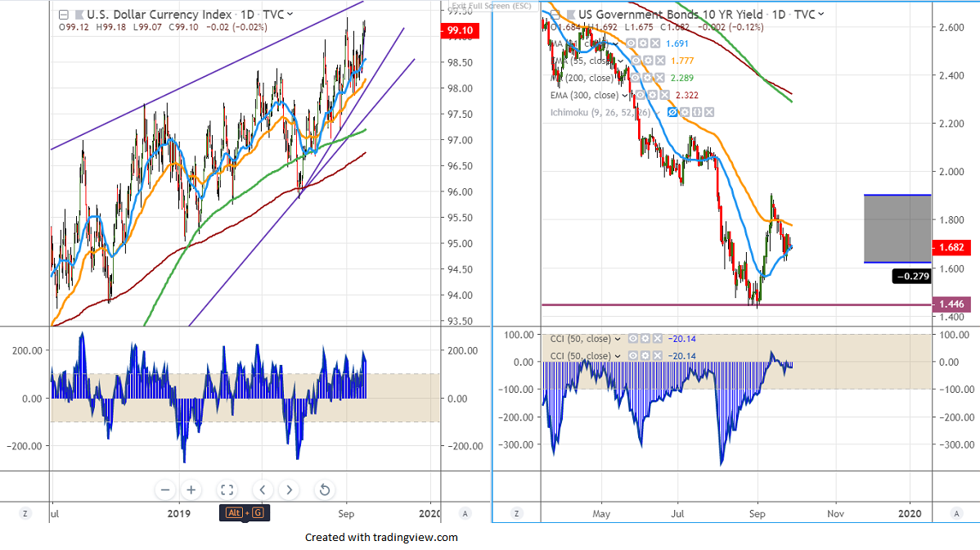Click the red 99.10 current price label
The height and width of the screenshot is (550, 980).
(460, 30)
